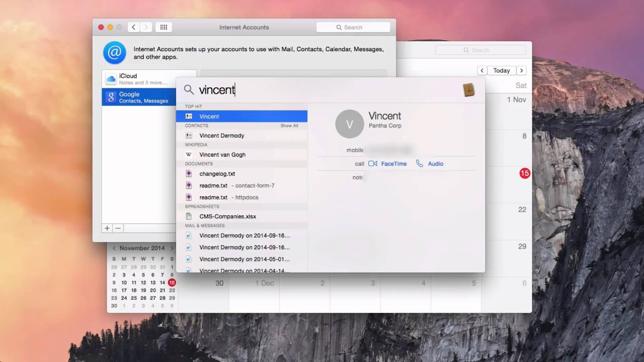
Task: Select 1 Dec in the Calendar grid
Action: [x=265, y=284]
